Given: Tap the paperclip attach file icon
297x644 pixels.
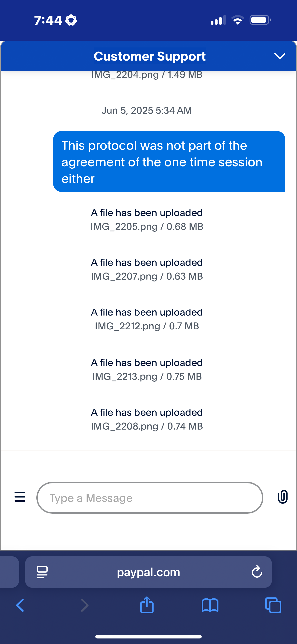Looking at the screenshot, I should click(x=282, y=497).
